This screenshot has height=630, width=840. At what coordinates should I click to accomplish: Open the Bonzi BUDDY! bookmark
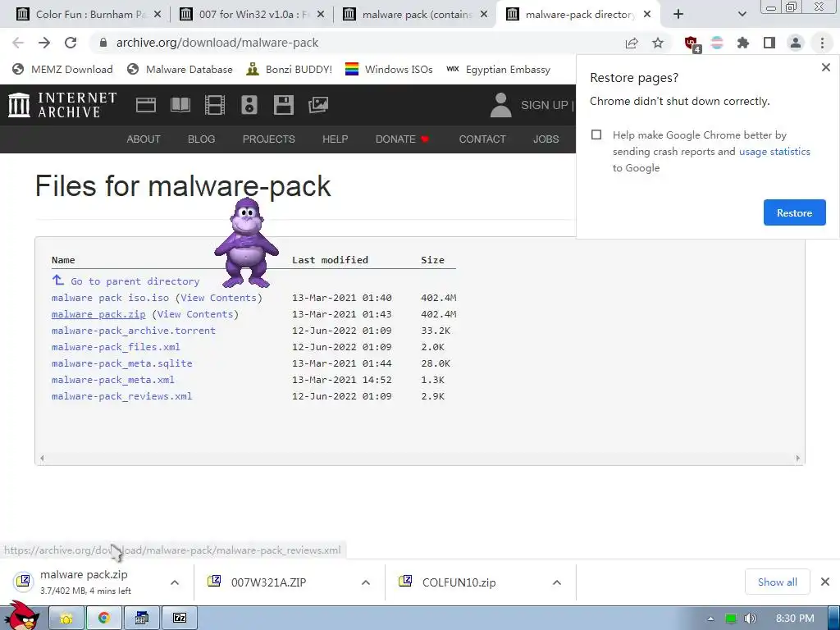click(290, 69)
